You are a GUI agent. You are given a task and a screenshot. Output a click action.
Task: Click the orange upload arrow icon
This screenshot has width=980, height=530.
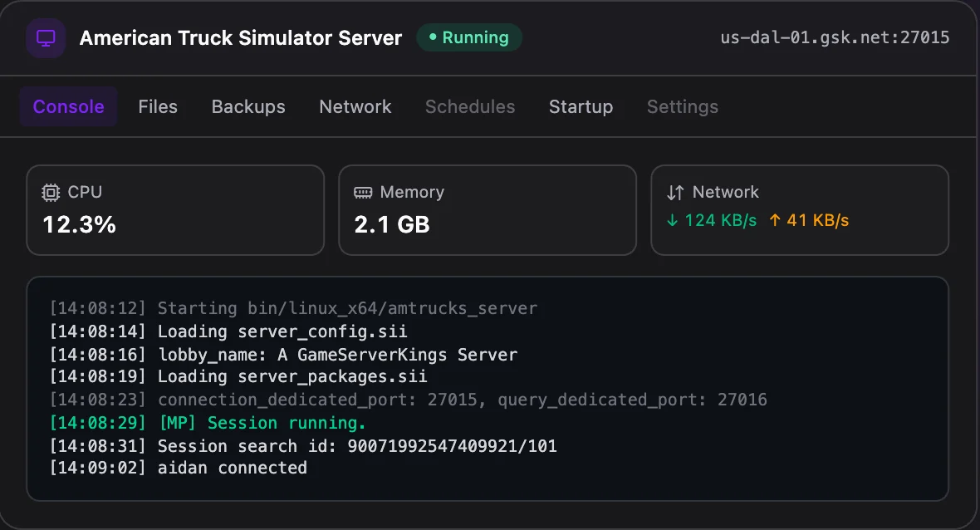click(775, 220)
